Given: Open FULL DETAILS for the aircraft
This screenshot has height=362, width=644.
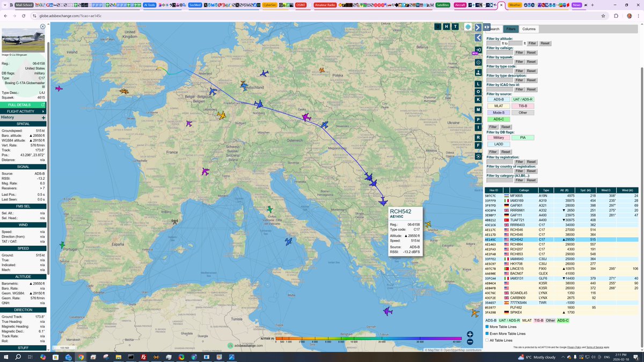Looking at the screenshot, I should pyautogui.click(x=24, y=105).
